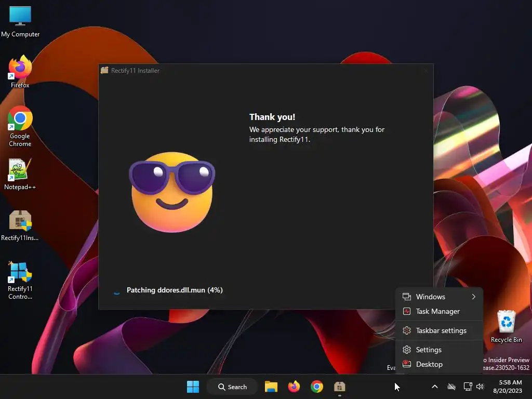Select the Firefox desktop shortcut
Image resolution: width=532 pixels, height=399 pixels.
point(20,72)
